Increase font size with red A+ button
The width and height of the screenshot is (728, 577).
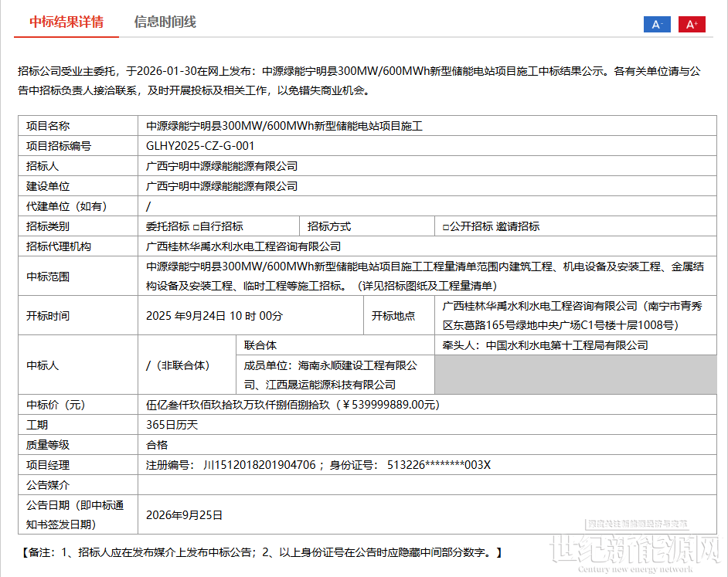692,24
